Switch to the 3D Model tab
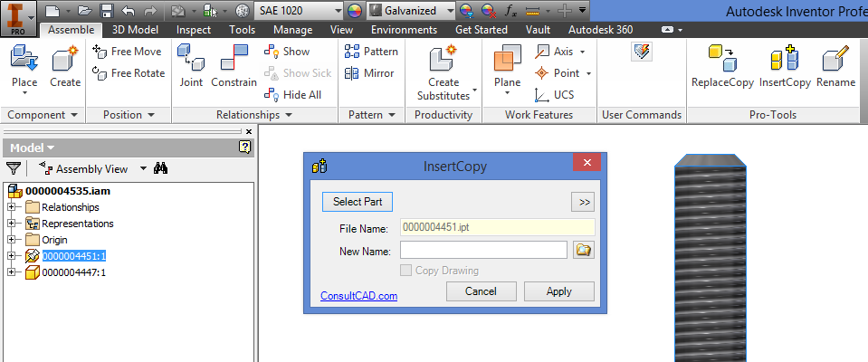This screenshot has width=868, height=362. click(135, 30)
